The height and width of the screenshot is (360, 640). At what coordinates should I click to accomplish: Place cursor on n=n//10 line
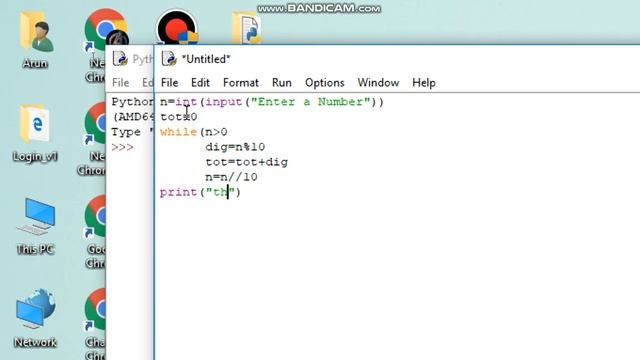coord(231,177)
